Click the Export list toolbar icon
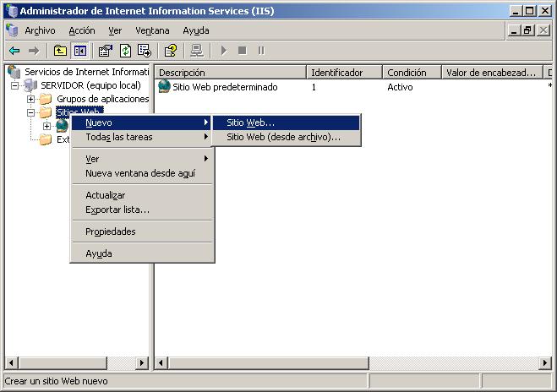 [x=145, y=51]
